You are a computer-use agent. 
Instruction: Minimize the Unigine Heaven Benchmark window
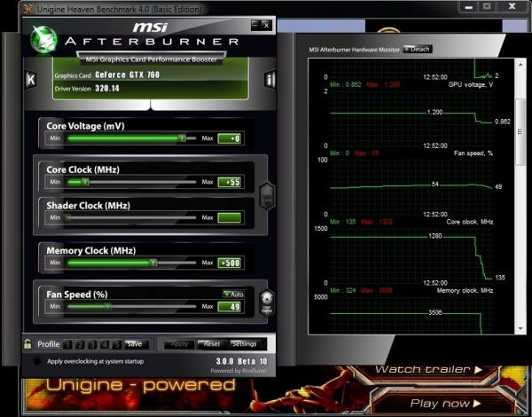(x=468, y=7)
